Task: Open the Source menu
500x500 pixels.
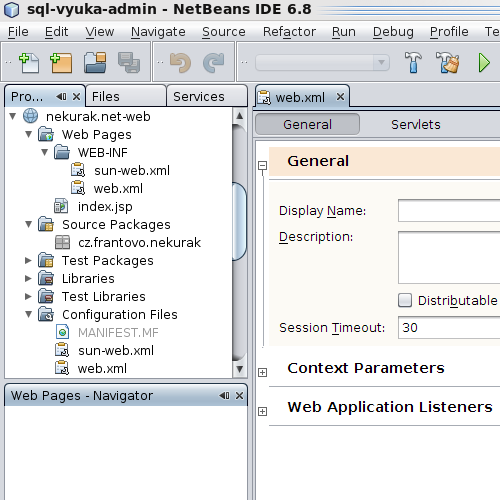Action: pos(224,32)
